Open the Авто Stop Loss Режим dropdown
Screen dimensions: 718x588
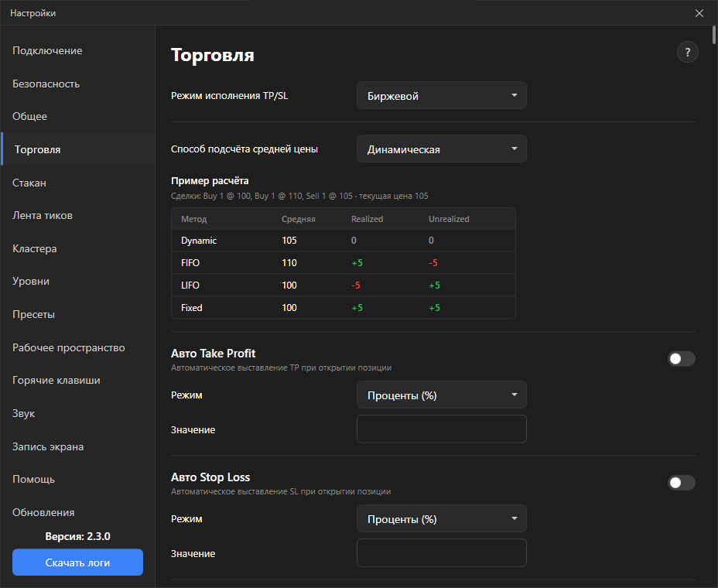coord(442,518)
